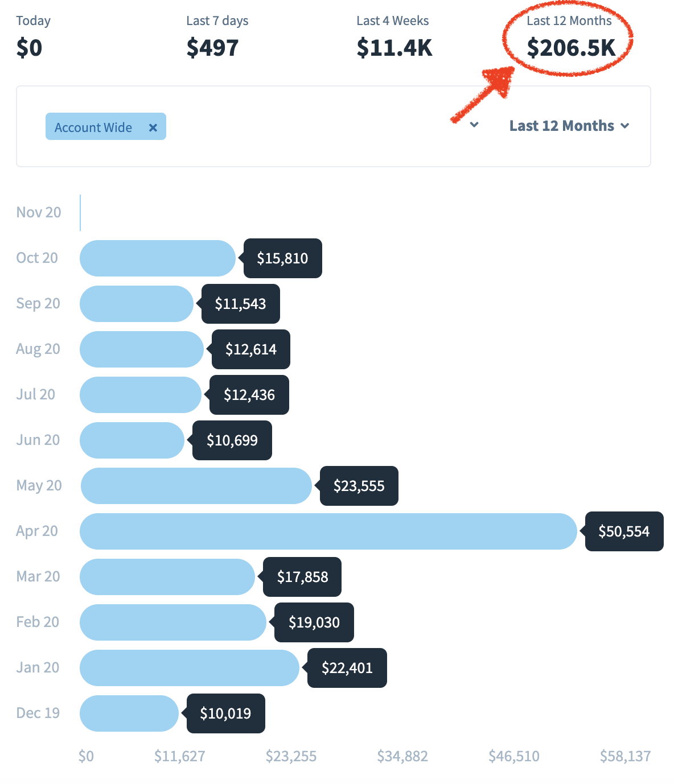Click the Mar 20 month label
This screenshot has width=674, height=784.
pos(38,576)
